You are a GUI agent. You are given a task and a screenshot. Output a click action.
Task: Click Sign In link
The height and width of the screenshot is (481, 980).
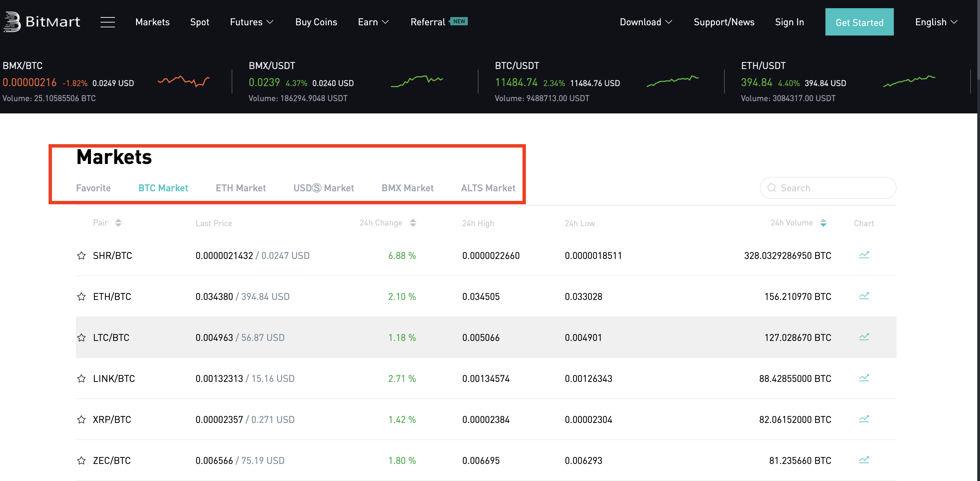click(x=790, y=22)
